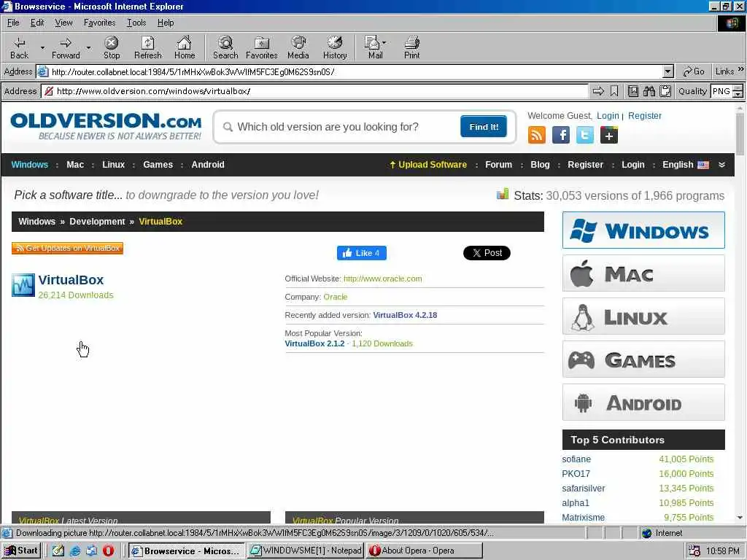Click the large Games category banner
The width and height of the screenshot is (747, 560).
point(643,359)
